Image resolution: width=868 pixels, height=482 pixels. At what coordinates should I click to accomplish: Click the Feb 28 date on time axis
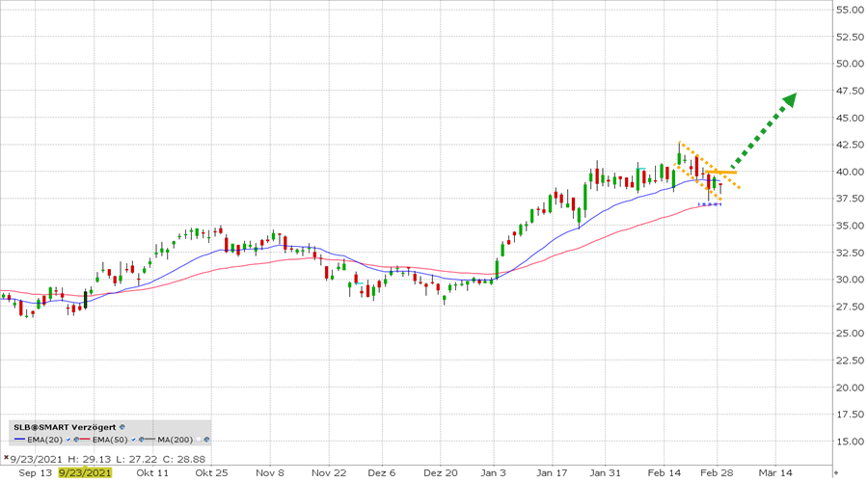click(x=715, y=473)
